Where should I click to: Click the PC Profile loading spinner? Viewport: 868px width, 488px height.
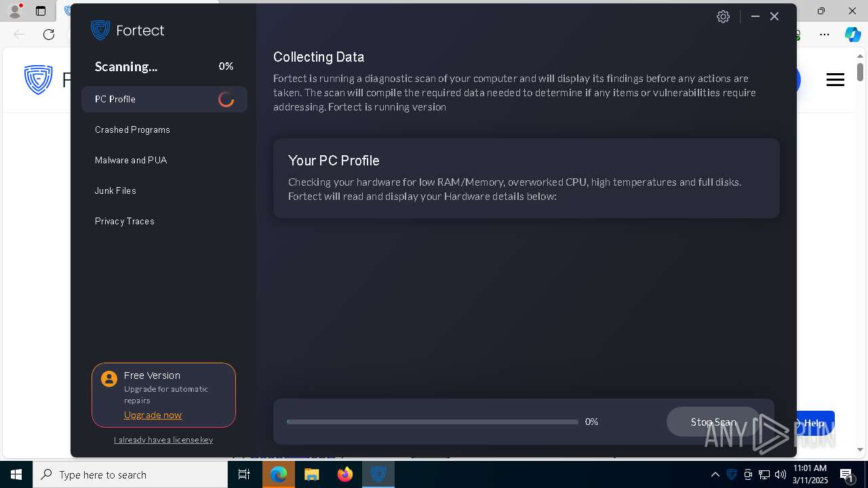226,100
